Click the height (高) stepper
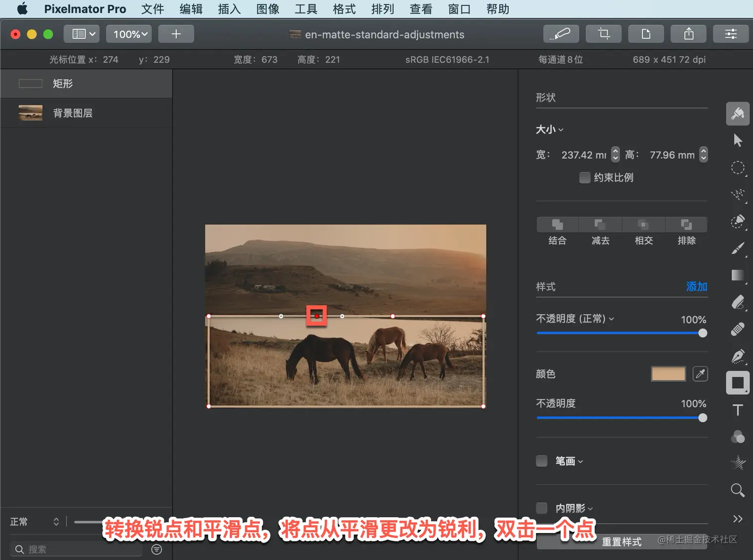Viewport: 753px width, 560px height. tap(703, 154)
